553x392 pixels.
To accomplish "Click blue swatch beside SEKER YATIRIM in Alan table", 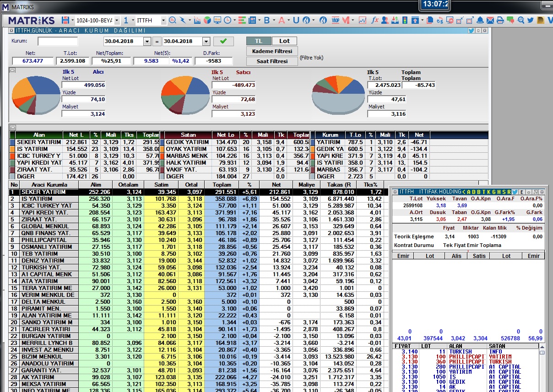I will pos(12,142).
